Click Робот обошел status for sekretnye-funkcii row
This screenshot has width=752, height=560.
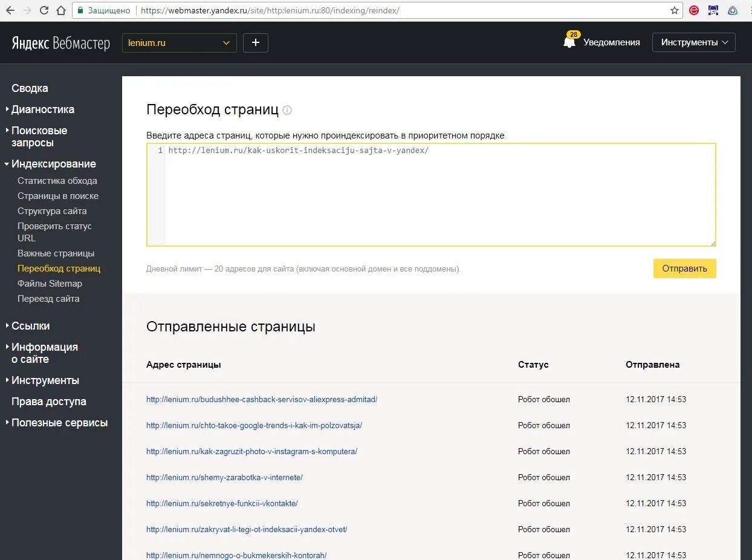[544, 504]
